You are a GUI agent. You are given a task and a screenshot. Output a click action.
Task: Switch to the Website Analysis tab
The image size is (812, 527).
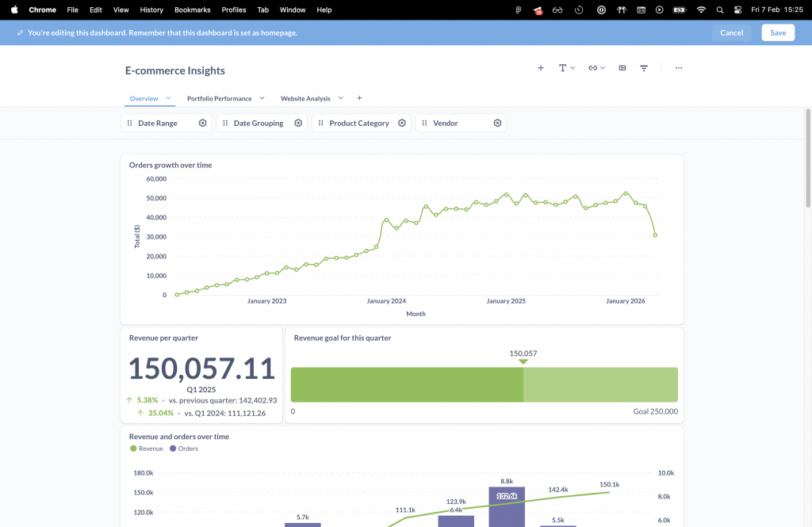click(305, 98)
